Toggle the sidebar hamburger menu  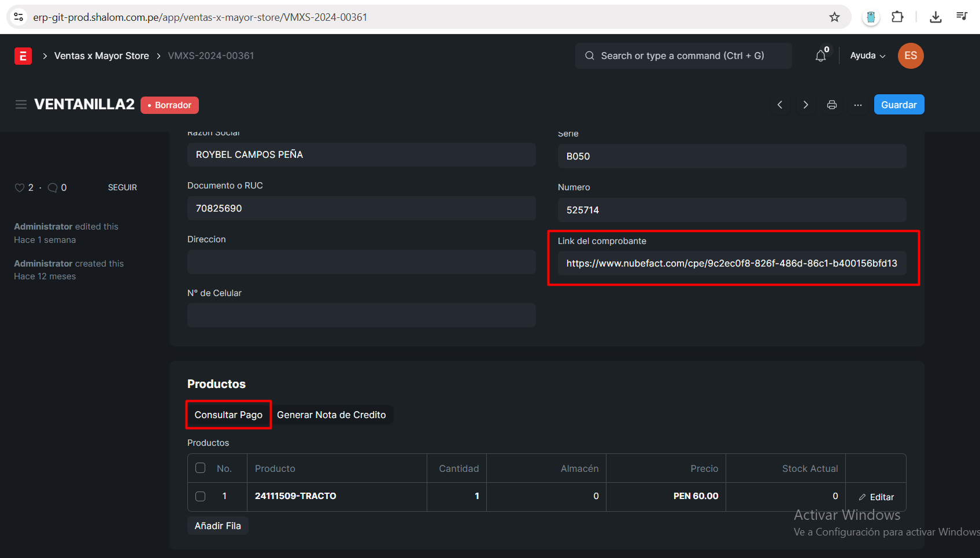pos(21,105)
